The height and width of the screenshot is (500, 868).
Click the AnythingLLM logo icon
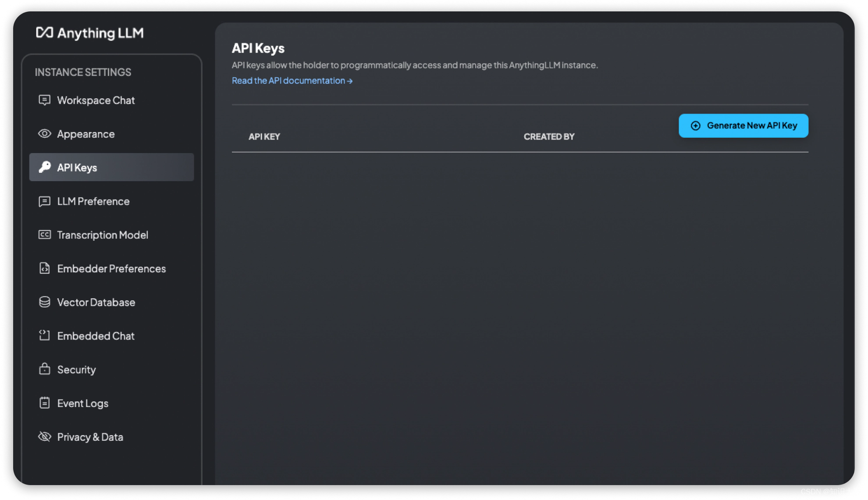pos(44,32)
